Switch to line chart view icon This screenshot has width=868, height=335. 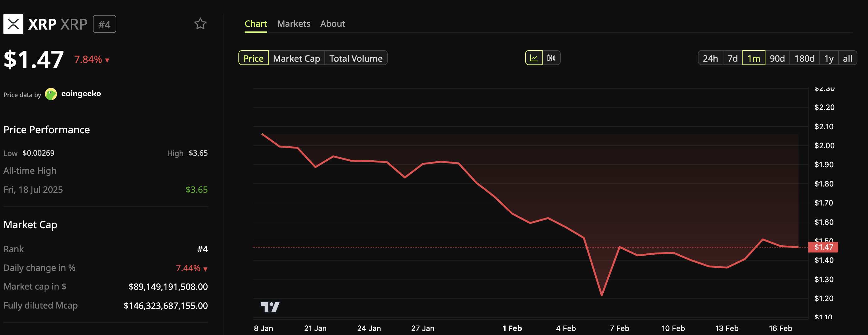point(534,58)
